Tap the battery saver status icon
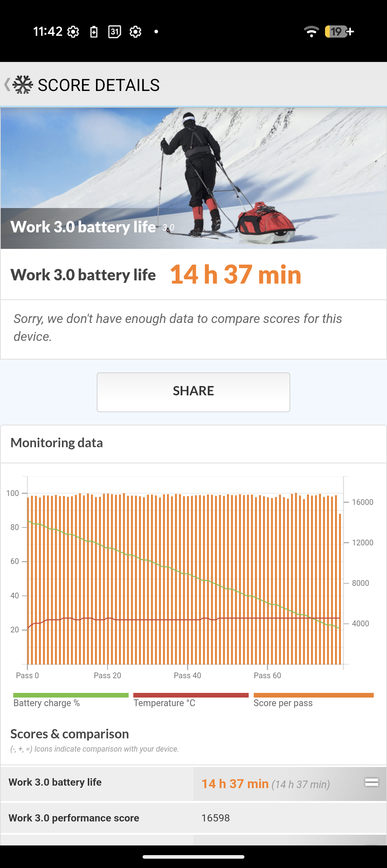Screen dimensions: 387x868 pyautogui.click(x=94, y=32)
